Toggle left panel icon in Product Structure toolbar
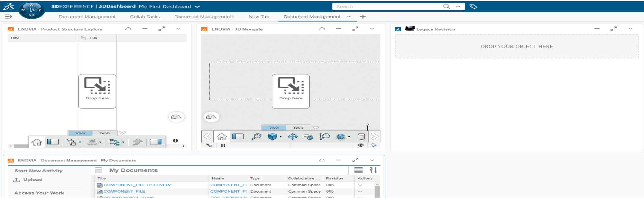The image size is (644, 198). pos(53,142)
